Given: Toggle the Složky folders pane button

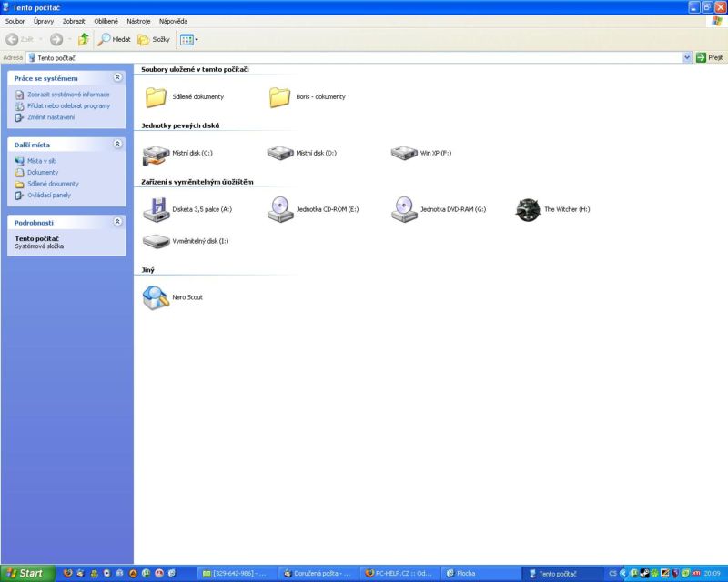Looking at the screenshot, I should [x=154, y=39].
